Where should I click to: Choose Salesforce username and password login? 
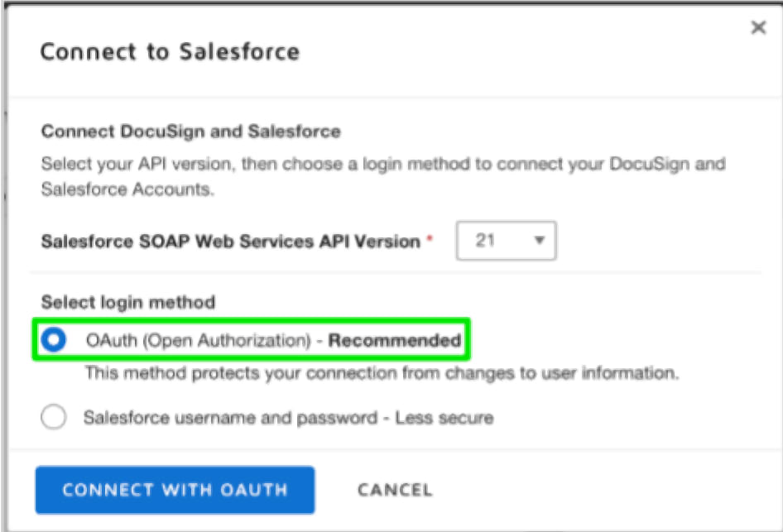click(54, 417)
